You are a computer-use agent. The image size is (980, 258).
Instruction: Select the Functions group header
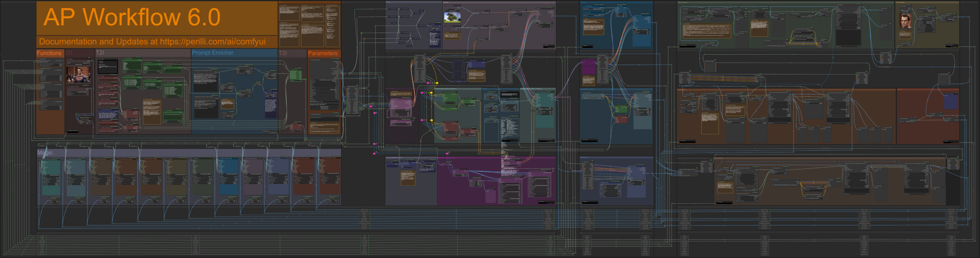49,53
